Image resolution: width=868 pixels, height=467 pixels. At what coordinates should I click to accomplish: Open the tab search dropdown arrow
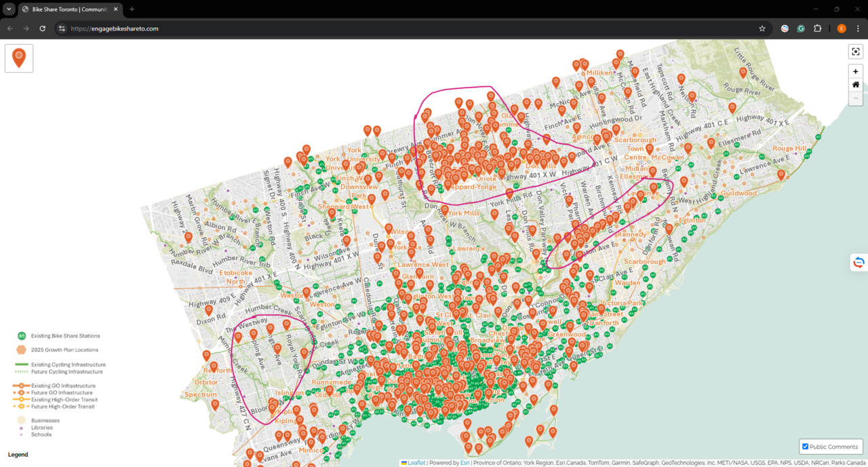coord(9,10)
